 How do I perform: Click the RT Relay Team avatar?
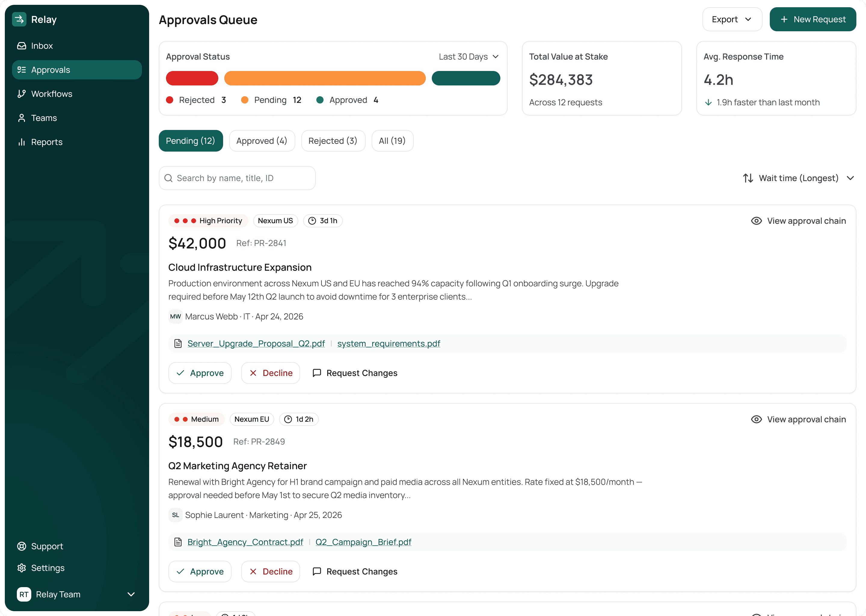tap(24, 594)
